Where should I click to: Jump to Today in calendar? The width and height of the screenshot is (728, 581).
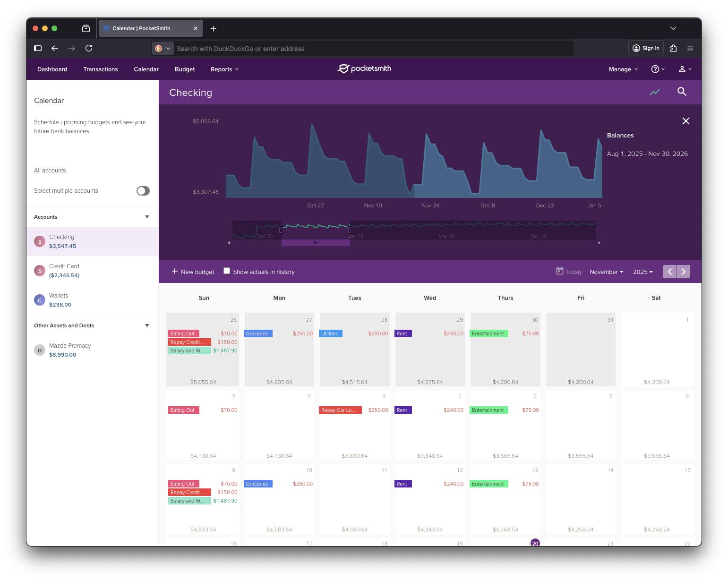(x=569, y=272)
